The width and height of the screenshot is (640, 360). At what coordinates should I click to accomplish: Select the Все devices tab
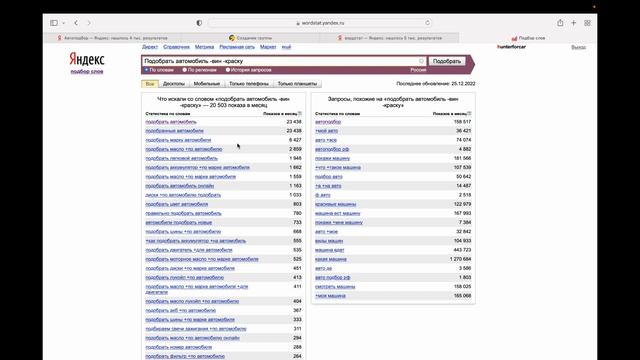pos(150,84)
